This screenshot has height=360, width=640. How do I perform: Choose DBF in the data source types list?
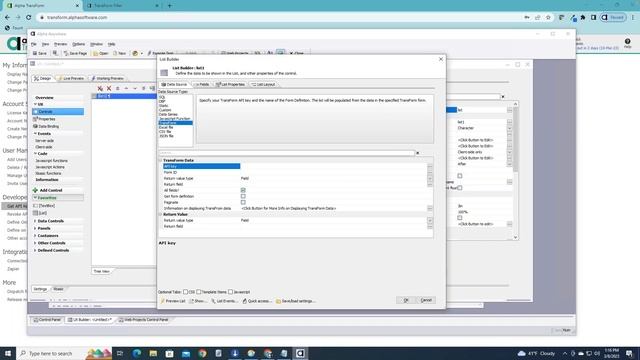162,101
